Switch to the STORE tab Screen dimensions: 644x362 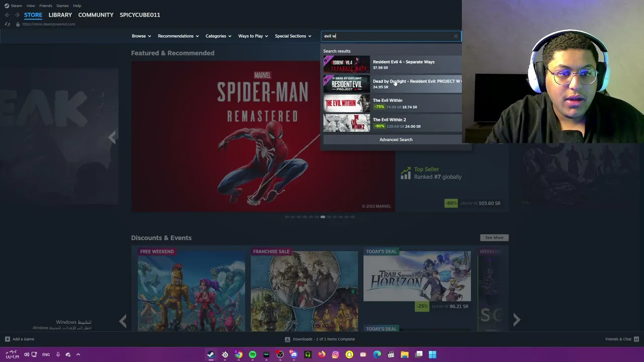33,15
